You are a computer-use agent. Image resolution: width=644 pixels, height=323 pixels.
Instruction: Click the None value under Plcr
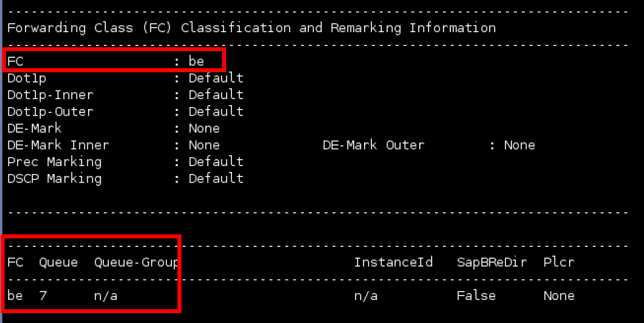point(559,296)
